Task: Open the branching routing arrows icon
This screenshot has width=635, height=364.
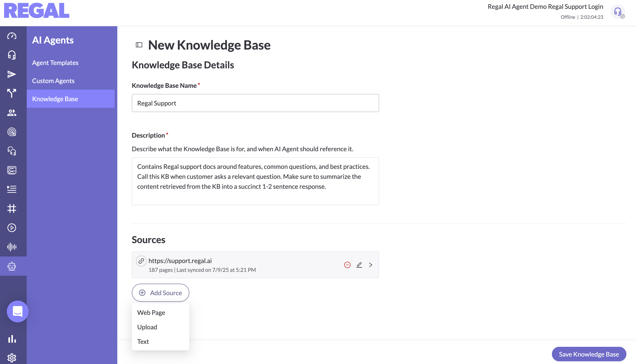Action: point(12,93)
